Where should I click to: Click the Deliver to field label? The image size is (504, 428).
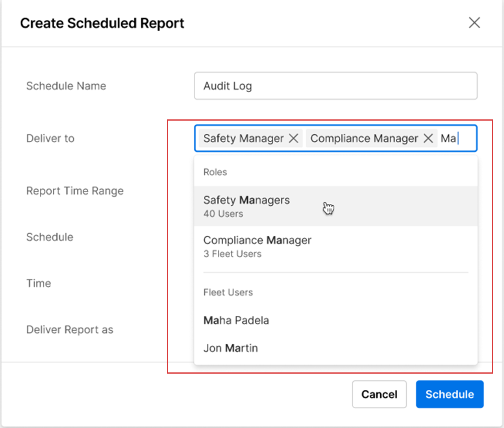(x=50, y=138)
